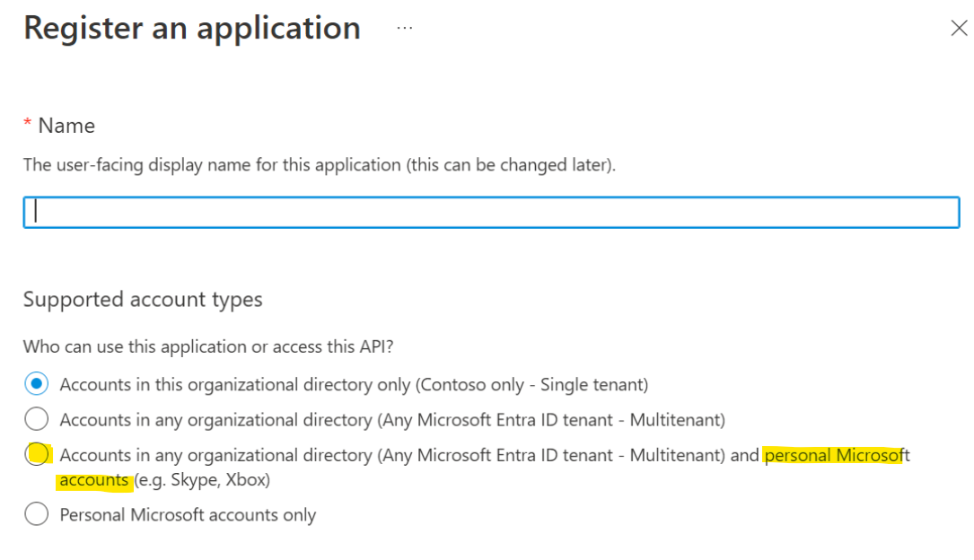Choose "Personal Microsoft accounts only"
Screen dimensions: 974x560
(37, 514)
